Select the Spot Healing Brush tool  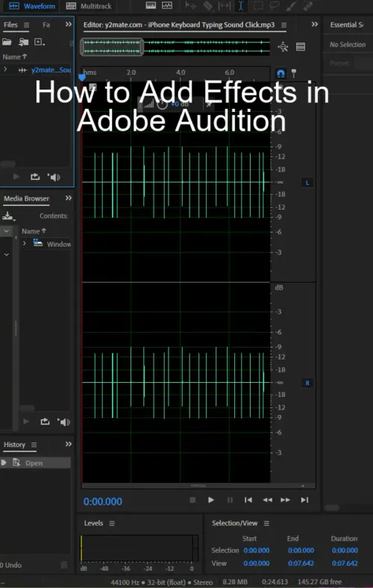(x=308, y=6)
